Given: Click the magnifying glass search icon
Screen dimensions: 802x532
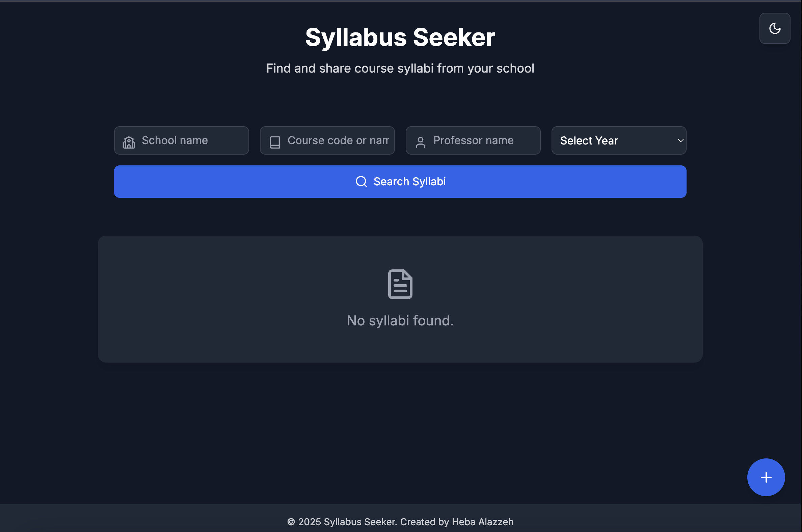Looking at the screenshot, I should (x=361, y=182).
